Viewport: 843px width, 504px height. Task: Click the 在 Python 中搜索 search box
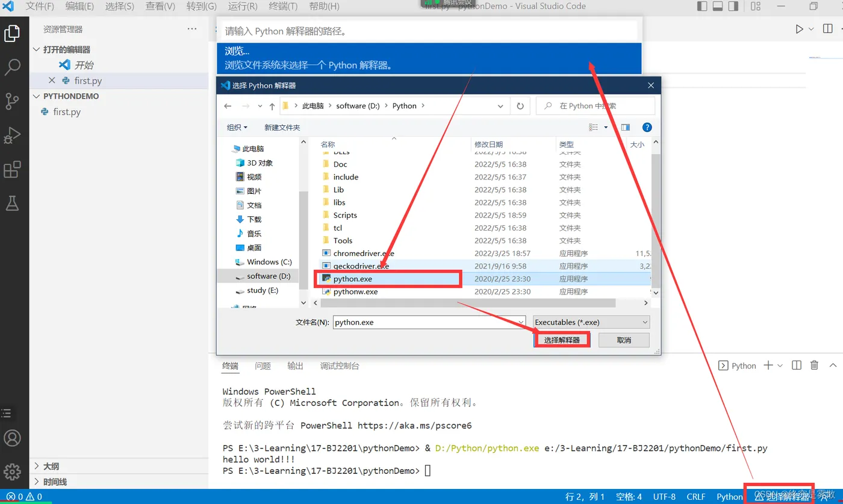point(595,106)
